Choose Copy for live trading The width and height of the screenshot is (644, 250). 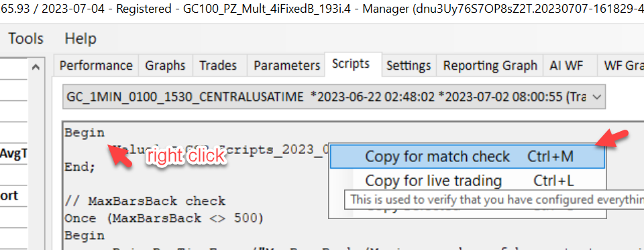468,181
